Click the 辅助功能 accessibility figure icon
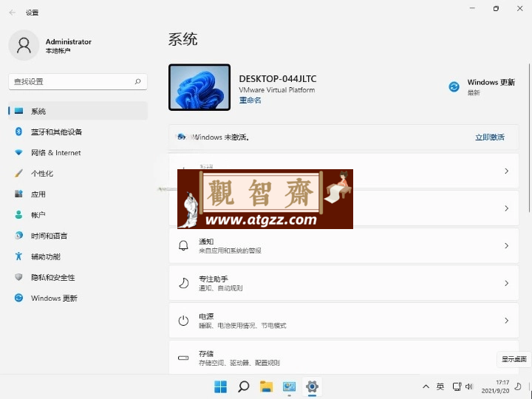Screen dimensions: 532x399 coord(18,256)
